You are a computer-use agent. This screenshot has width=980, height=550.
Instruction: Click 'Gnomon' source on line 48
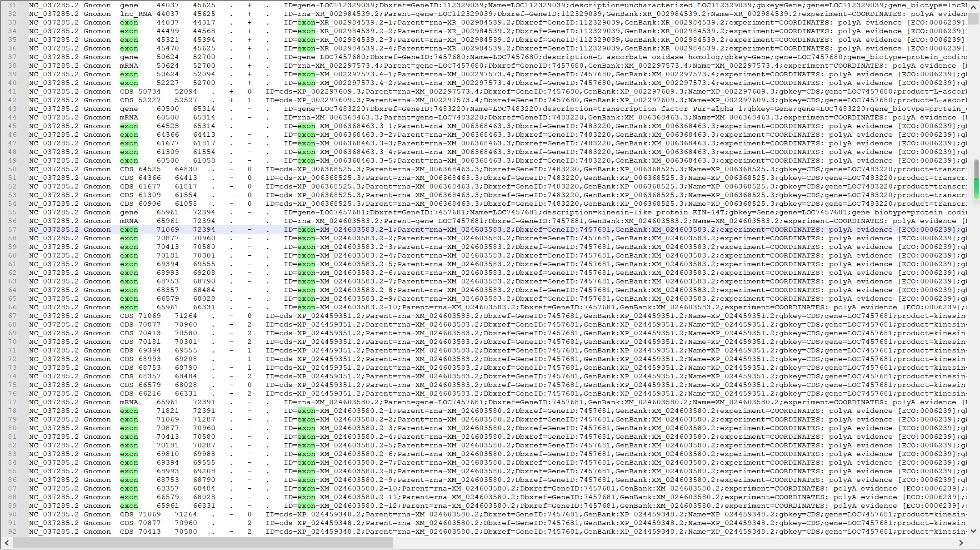[x=97, y=152]
